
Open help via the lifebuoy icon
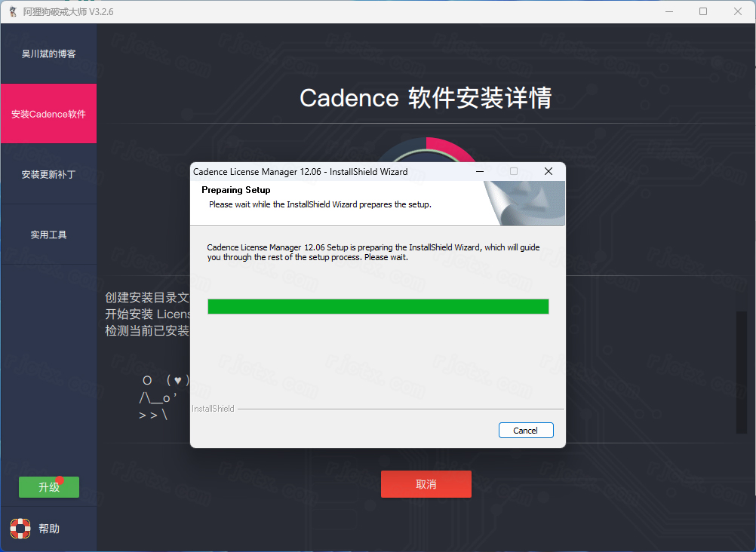(20, 529)
